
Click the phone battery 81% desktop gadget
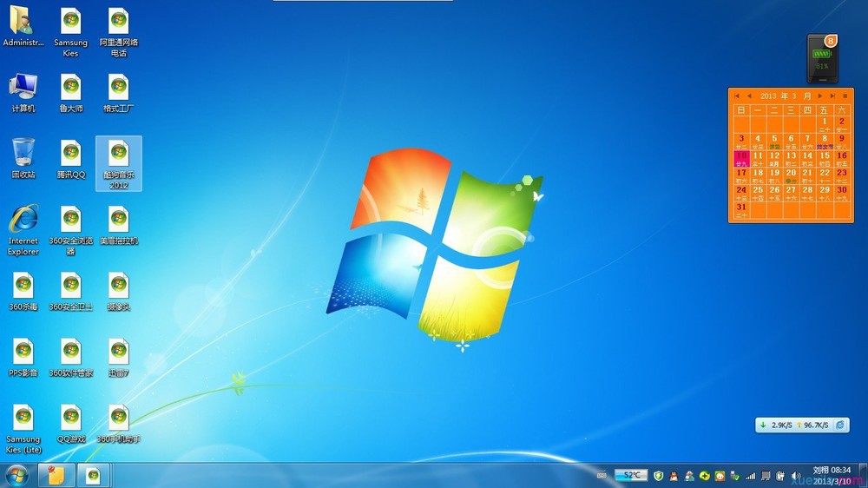click(x=823, y=59)
